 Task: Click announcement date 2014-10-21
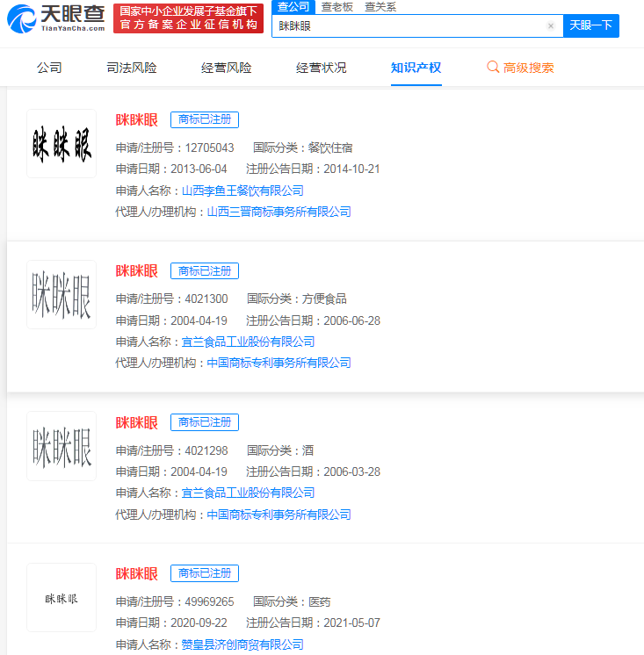[x=352, y=169]
